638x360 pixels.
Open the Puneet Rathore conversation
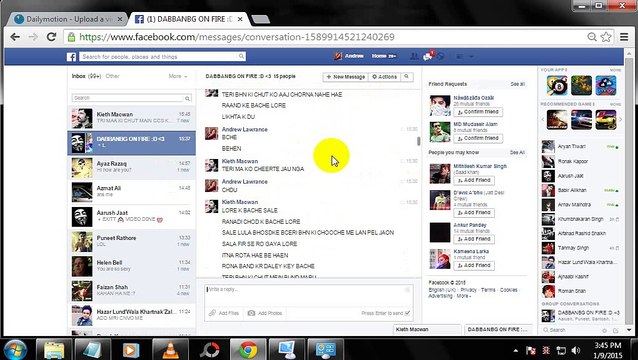click(131, 241)
